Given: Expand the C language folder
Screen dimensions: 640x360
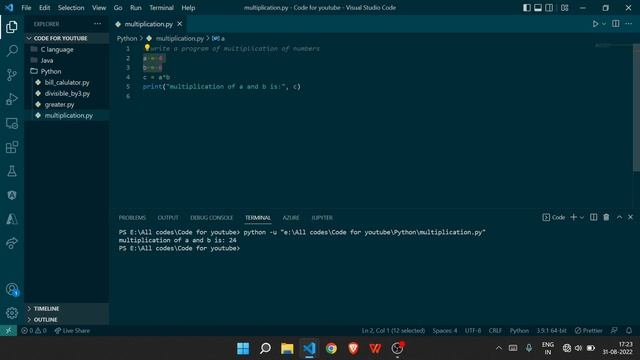Looking at the screenshot, I should click(x=67, y=49).
